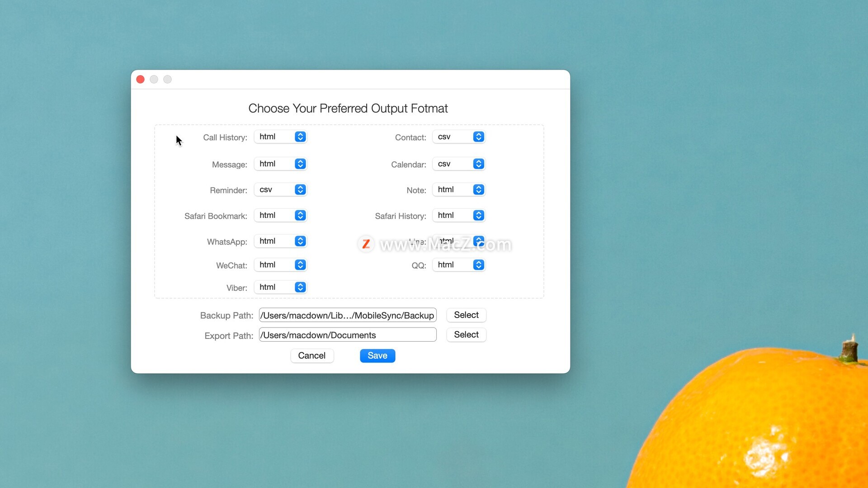Open the Message format dropdown
This screenshot has width=868, height=488.
pyautogui.click(x=280, y=164)
